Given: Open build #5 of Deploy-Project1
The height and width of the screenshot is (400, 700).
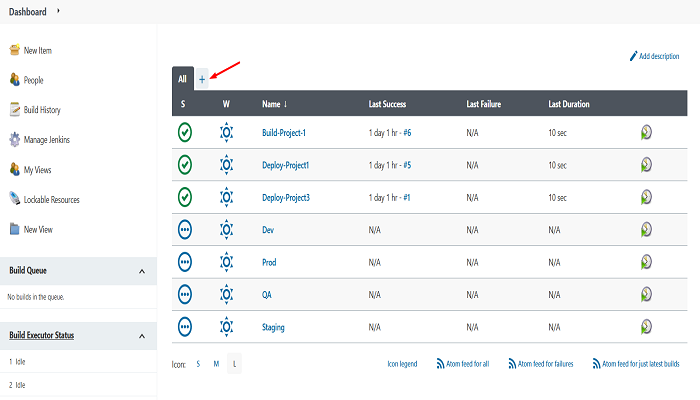Looking at the screenshot, I should coord(407,165).
